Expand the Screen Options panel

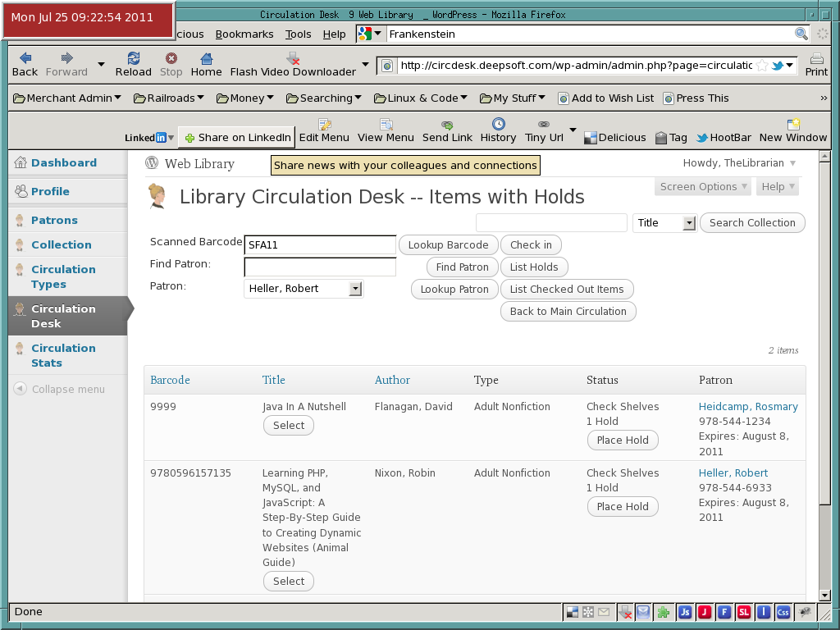coord(703,186)
